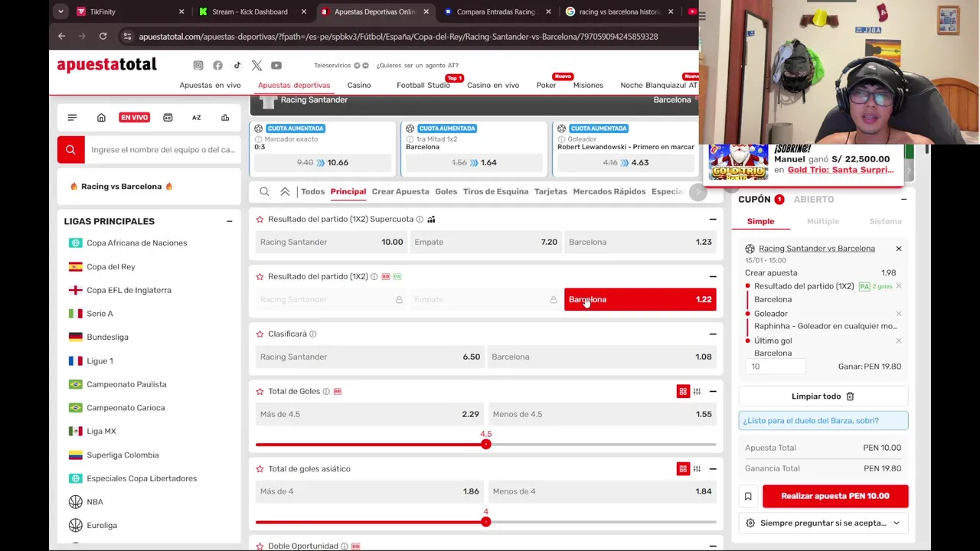Click the red search magnifier button

point(70,149)
